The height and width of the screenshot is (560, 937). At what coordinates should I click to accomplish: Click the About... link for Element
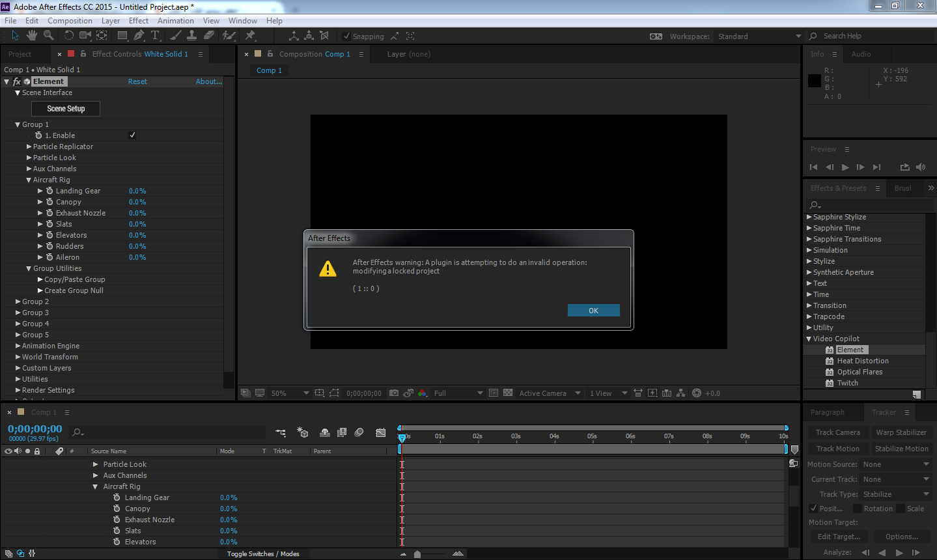pos(209,81)
